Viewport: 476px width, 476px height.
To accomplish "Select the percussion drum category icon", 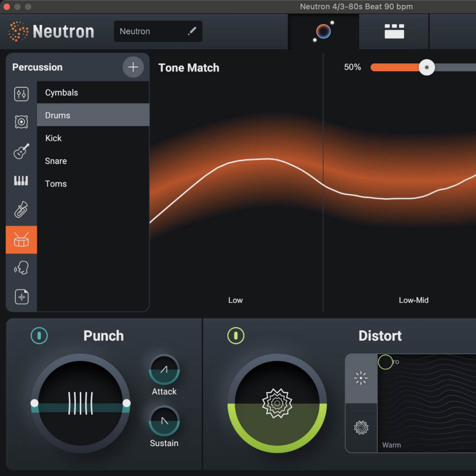I will point(21,240).
